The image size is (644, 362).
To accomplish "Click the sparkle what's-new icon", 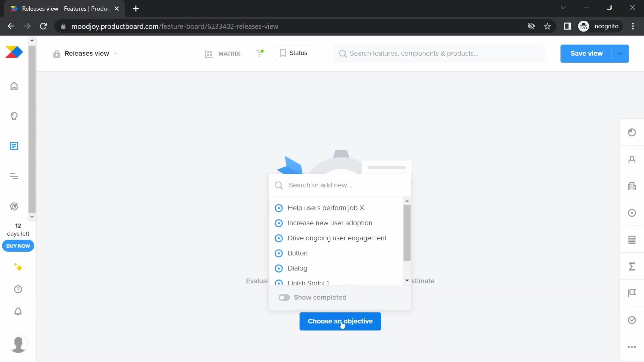I will point(18,267).
